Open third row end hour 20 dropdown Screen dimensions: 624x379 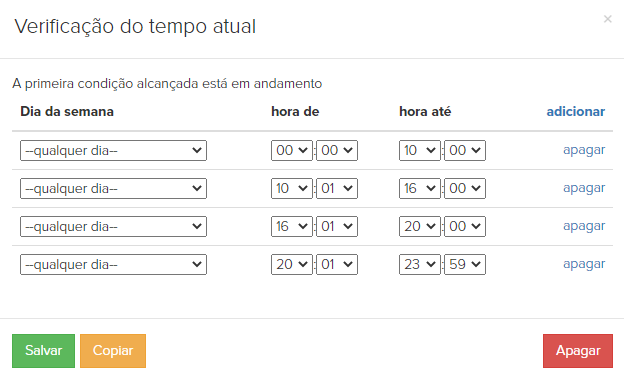coord(420,227)
